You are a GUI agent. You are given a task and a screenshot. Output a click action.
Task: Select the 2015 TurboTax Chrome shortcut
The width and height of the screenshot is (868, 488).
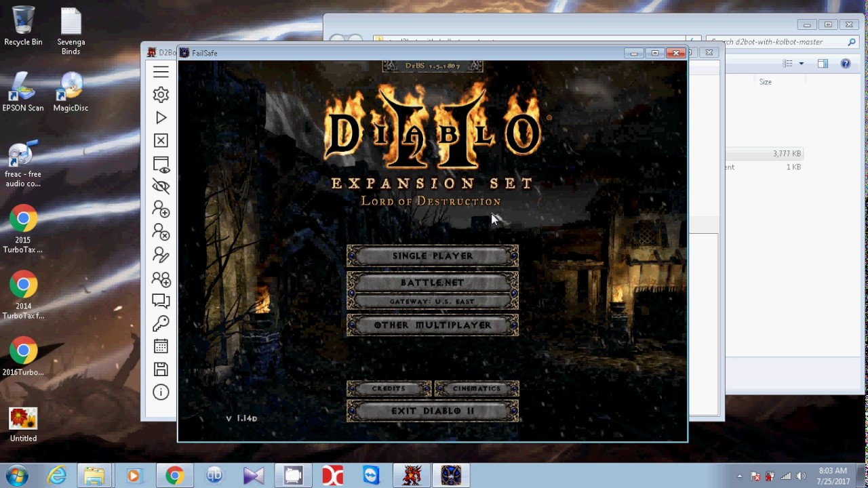(23, 230)
